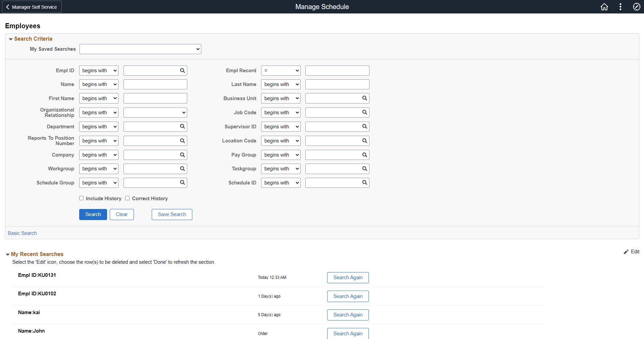644x339 pixels.
Task: Open the Job Code lookup magnifier
Action: (365, 112)
